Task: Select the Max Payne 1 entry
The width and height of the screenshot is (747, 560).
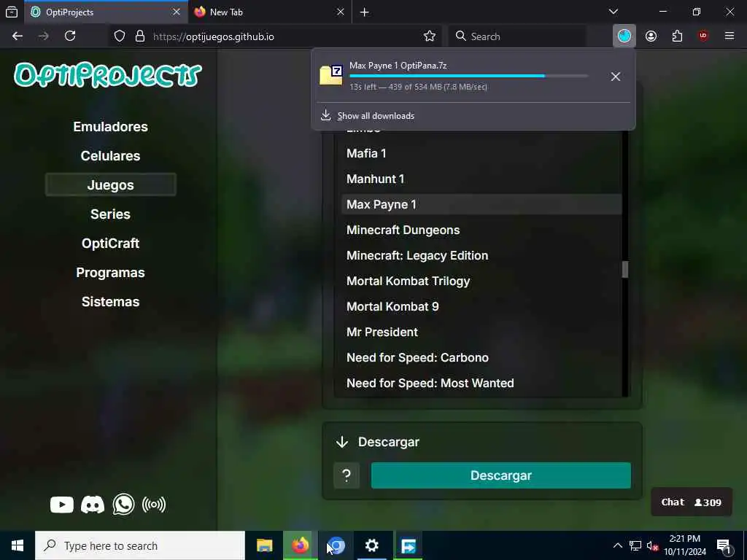Action: (x=481, y=204)
